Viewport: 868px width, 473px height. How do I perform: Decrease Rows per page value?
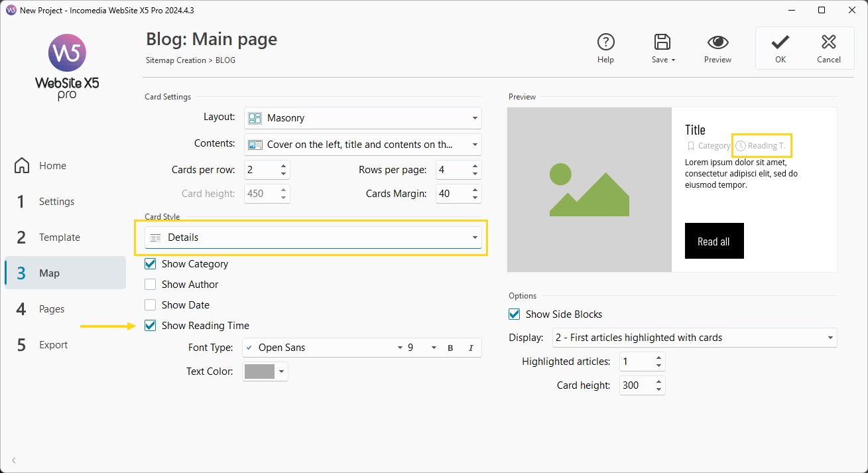coord(475,174)
